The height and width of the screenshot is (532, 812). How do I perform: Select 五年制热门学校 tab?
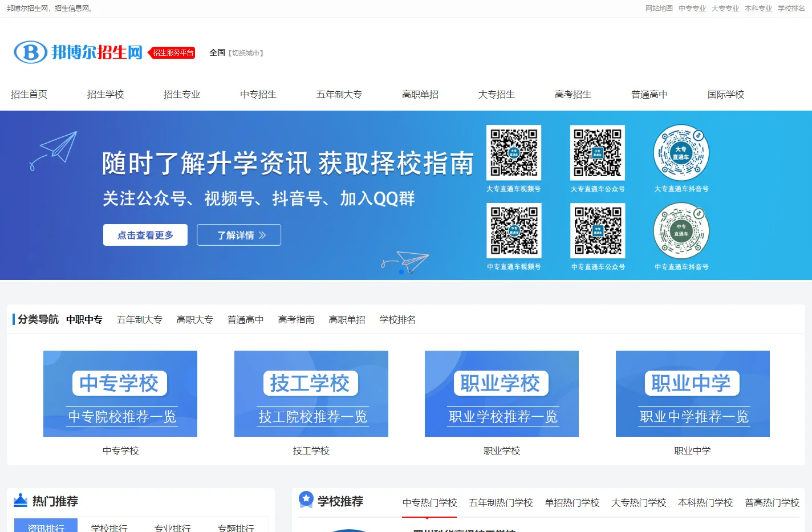pyautogui.click(x=501, y=503)
